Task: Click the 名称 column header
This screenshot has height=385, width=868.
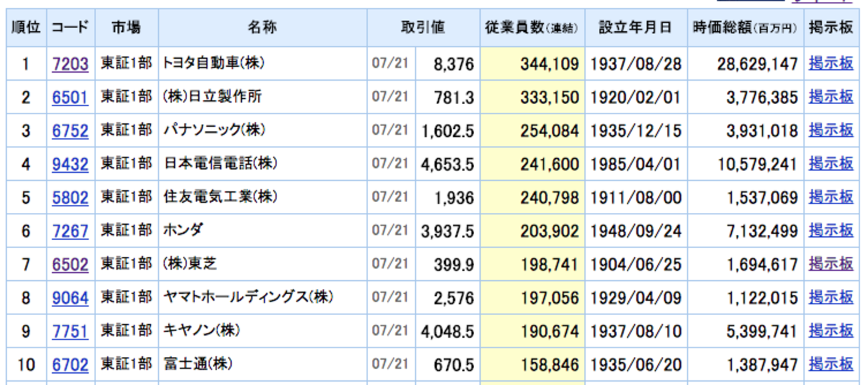Action: (262, 28)
